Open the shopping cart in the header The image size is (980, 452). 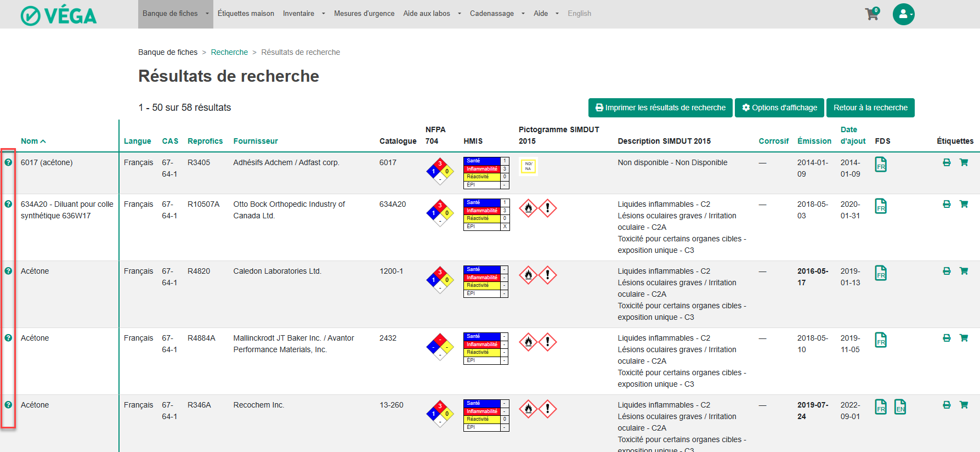tap(872, 14)
